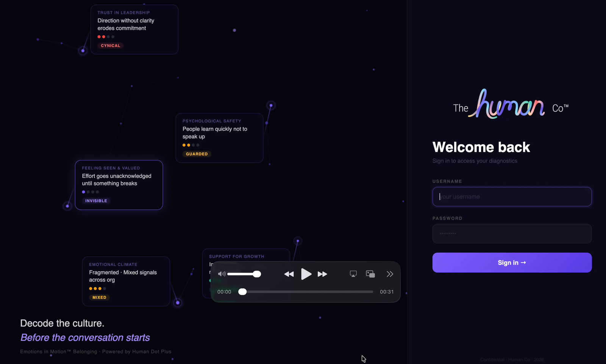606x364 pixels.
Task: Click the playback position knob at 00:00
Action: click(242, 292)
